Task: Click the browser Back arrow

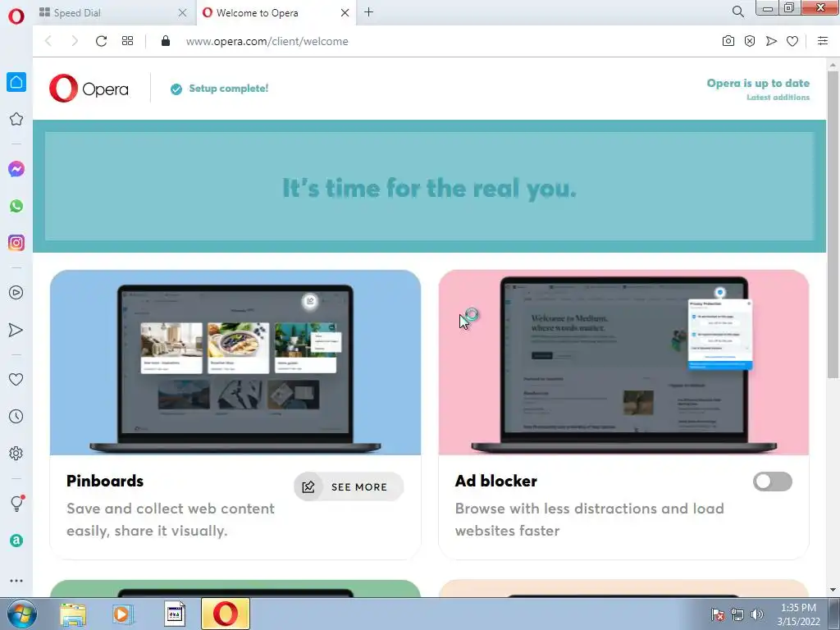Action: (48, 41)
